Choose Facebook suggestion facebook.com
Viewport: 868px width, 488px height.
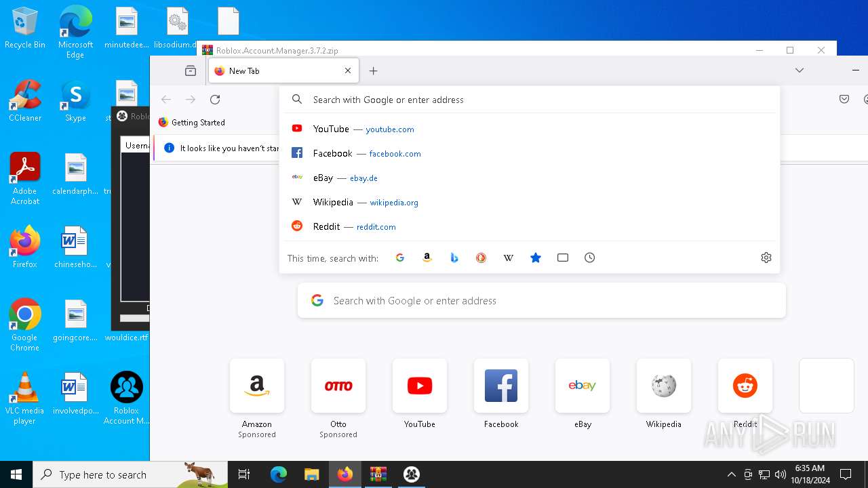coord(529,153)
